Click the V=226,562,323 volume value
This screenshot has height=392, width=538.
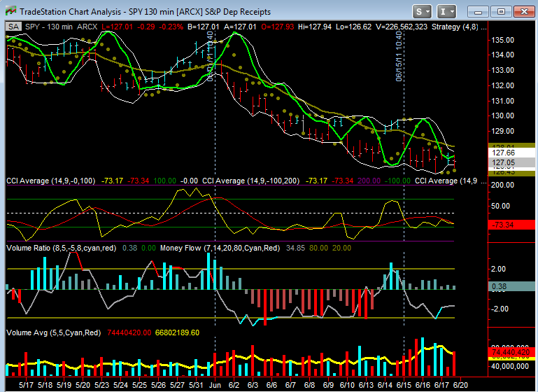[402, 27]
